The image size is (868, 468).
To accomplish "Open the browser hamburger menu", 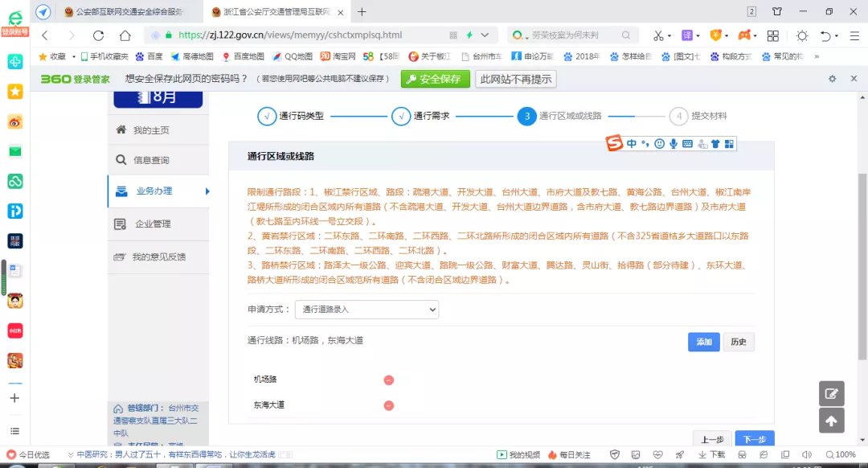I will (x=854, y=35).
